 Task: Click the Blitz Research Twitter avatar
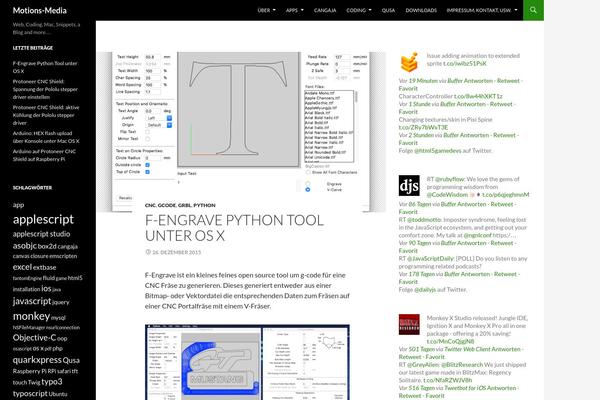click(x=409, y=325)
